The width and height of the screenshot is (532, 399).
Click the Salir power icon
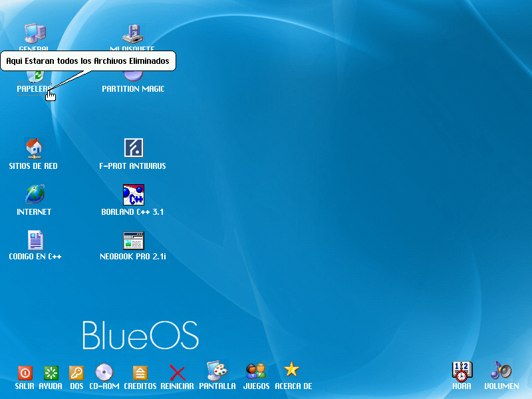25,373
